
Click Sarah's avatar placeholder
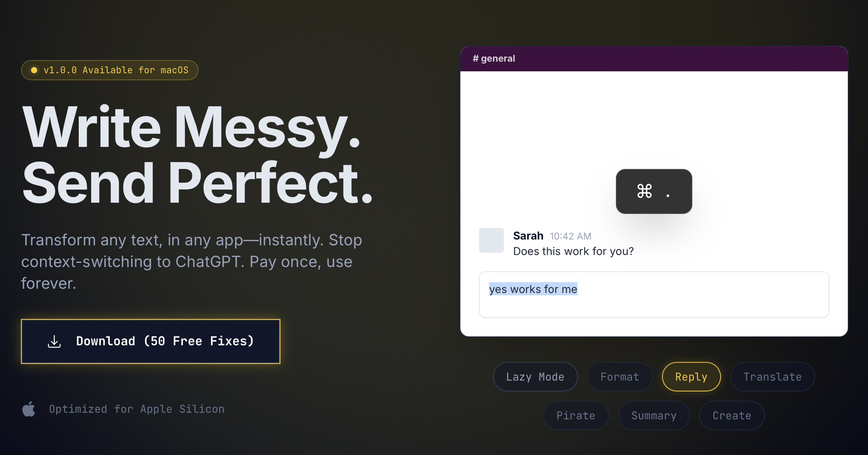491,240
